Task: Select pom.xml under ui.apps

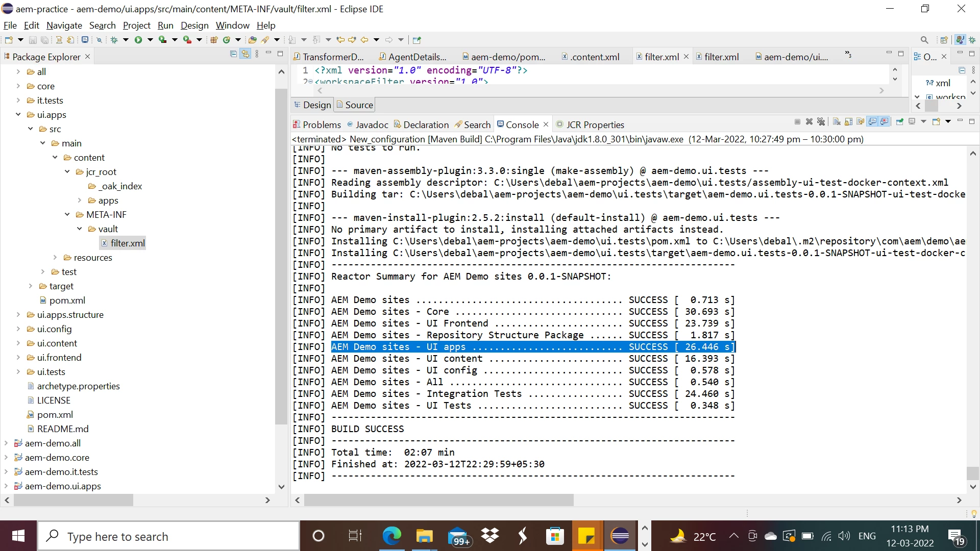Action: point(67,300)
